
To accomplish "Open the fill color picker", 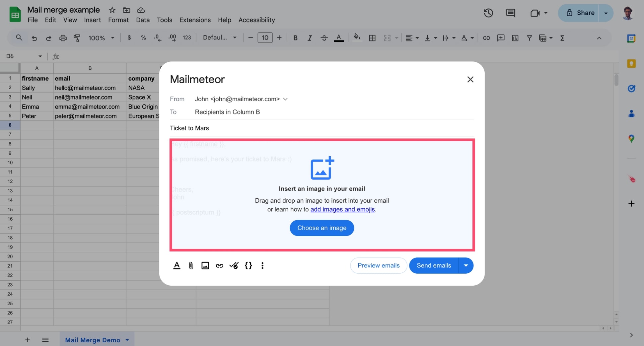I will pyautogui.click(x=357, y=37).
